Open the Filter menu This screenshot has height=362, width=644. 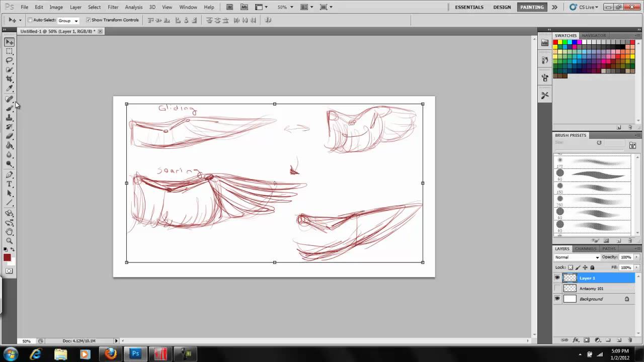[113, 7]
